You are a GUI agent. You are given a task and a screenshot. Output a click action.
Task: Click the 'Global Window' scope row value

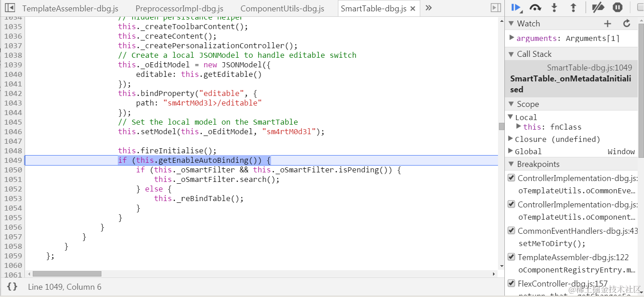pyautogui.click(x=621, y=151)
